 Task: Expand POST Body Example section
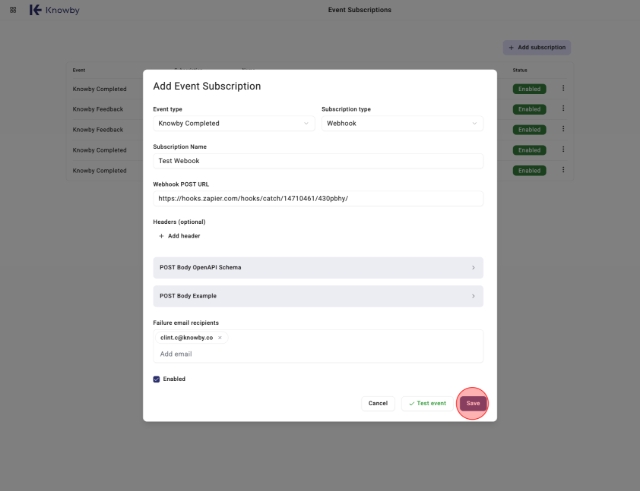pyautogui.click(x=318, y=296)
